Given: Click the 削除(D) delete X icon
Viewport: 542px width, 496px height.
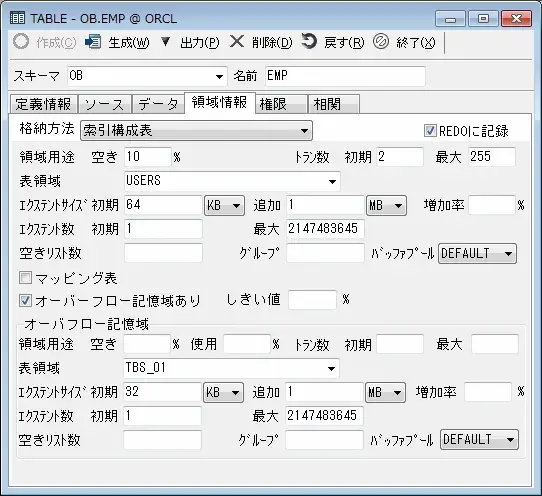Looking at the screenshot, I should pyautogui.click(x=237, y=41).
